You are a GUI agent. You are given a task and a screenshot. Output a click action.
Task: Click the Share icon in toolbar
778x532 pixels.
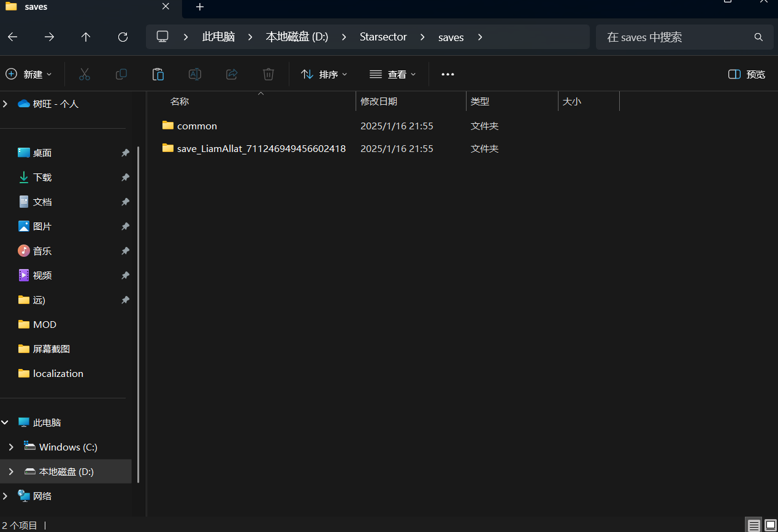point(232,74)
